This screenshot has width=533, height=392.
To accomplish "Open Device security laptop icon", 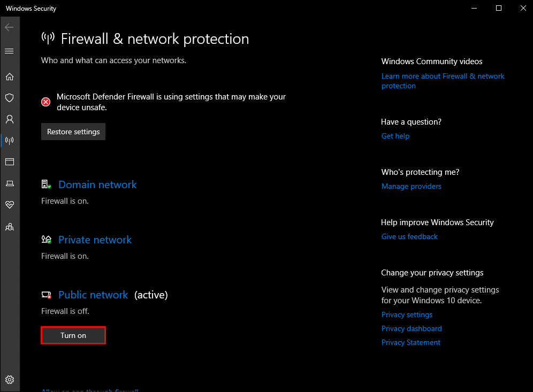I will tap(10, 183).
